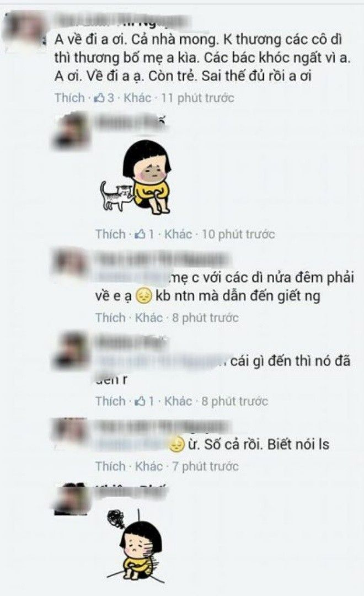Like the cat sticker reply
The width and height of the screenshot is (364, 596).
pyautogui.click(x=110, y=235)
